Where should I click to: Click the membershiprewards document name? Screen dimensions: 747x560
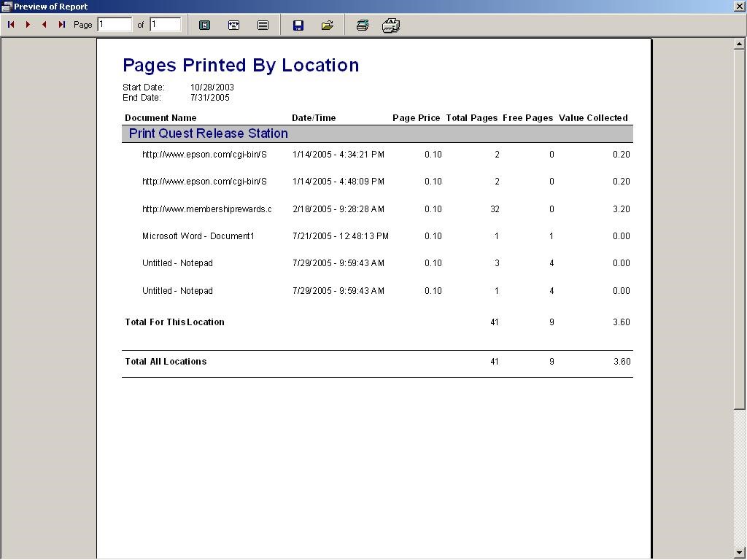click(206, 209)
